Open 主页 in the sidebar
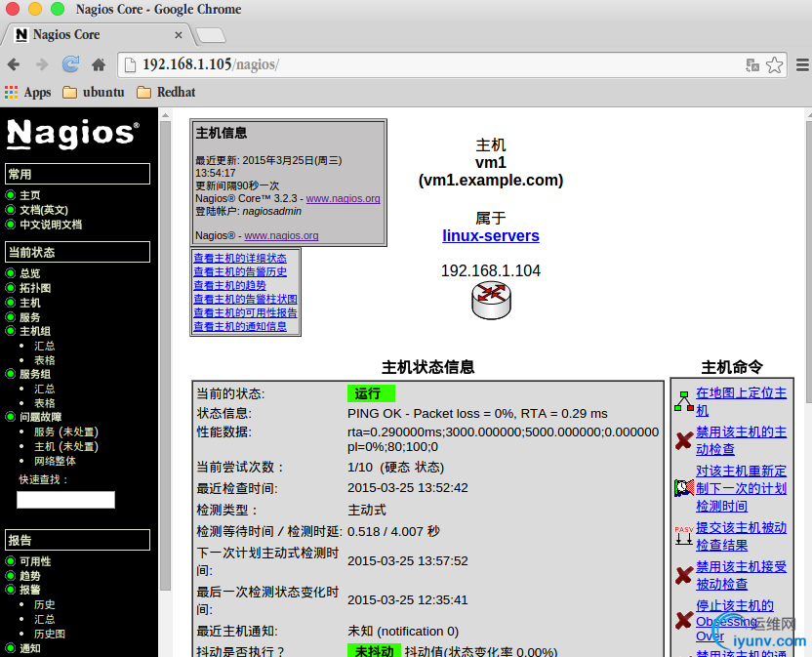Viewport: 812px width, 657px height. pos(29,195)
